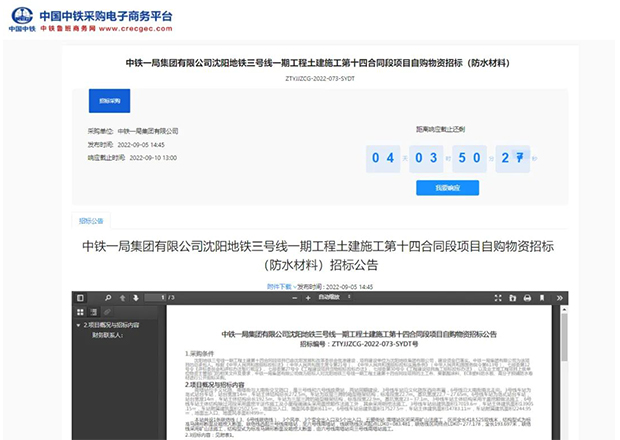This screenshot has height=440, width=620.
Task: Click the PDF line 招标编号:ZTYJJZCG-2022-073-SYDT号
Action: coord(359,344)
